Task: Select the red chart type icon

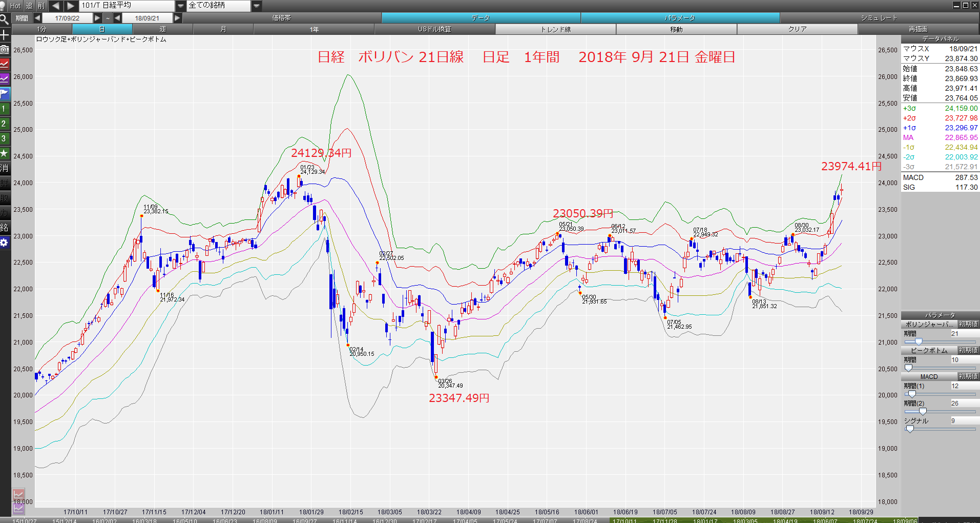Action: point(5,64)
